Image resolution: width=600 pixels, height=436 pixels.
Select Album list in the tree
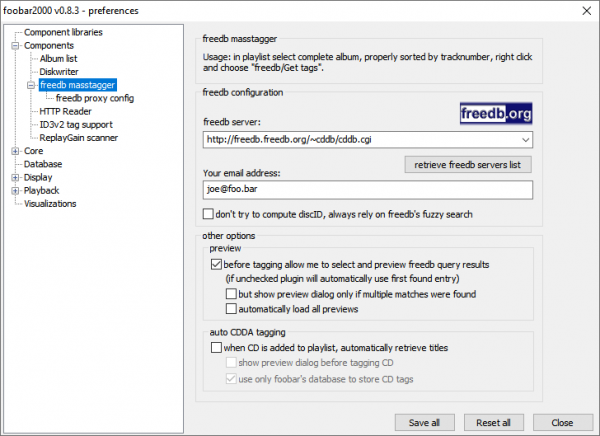[x=58, y=59]
